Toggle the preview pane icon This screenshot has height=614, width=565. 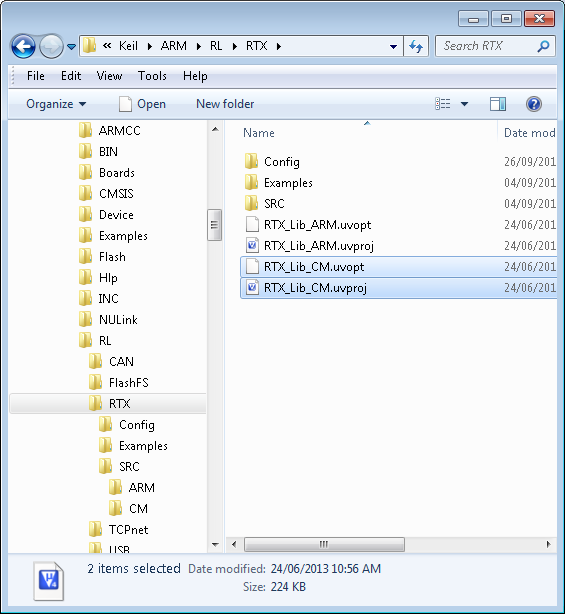(x=498, y=104)
